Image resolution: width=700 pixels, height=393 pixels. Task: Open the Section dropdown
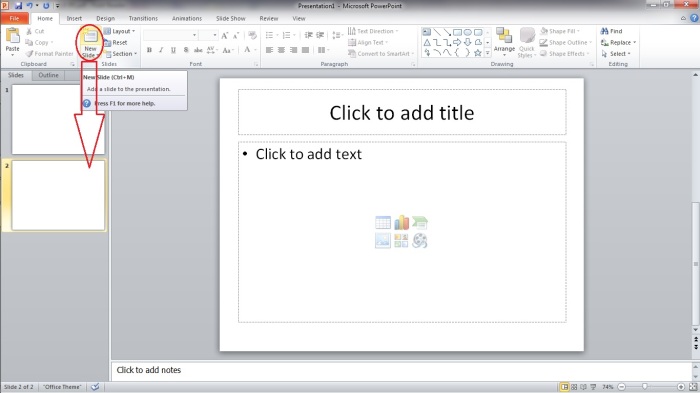point(121,54)
